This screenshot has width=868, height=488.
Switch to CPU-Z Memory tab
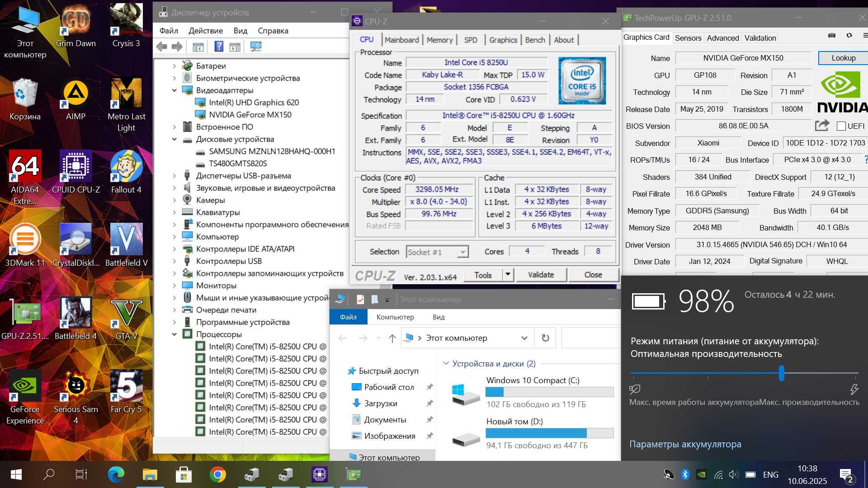point(439,40)
